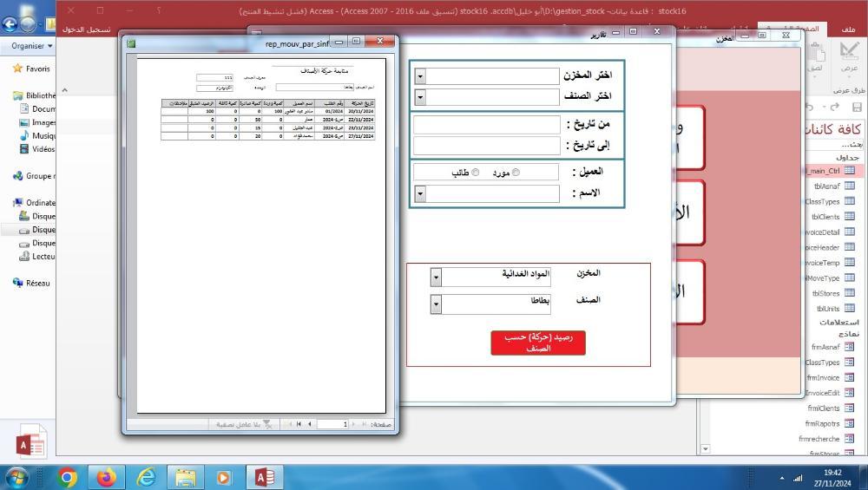Open the tblAsnaf table icon in navigation pane
The image size is (868, 490).
pos(849,186)
